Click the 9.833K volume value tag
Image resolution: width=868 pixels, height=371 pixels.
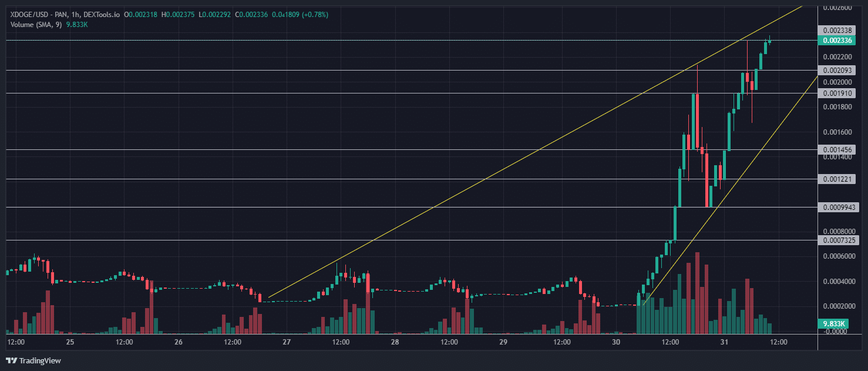(834, 324)
